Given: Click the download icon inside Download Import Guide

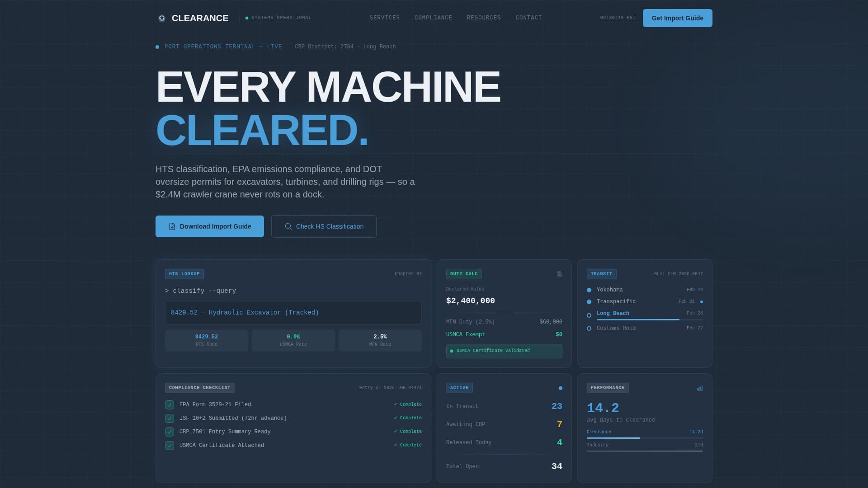Looking at the screenshot, I should (x=171, y=226).
